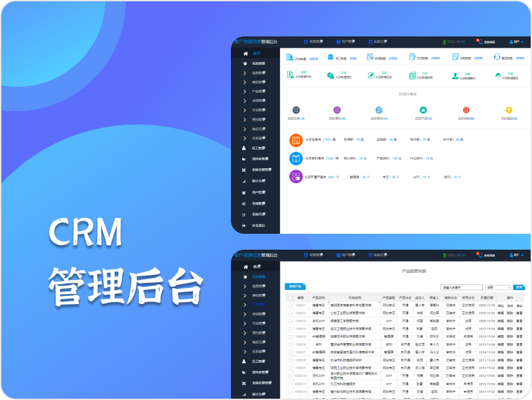Open 权限管理 in the top menu bar
Image resolution: width=532 pixels, height=400 pixels.
(313, 40)
